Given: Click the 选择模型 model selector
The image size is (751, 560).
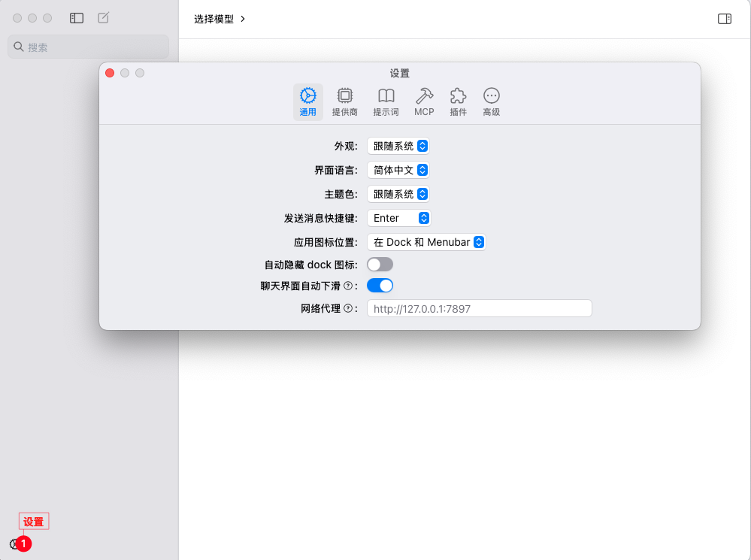Looking at the screenshot, I should 220,19.
